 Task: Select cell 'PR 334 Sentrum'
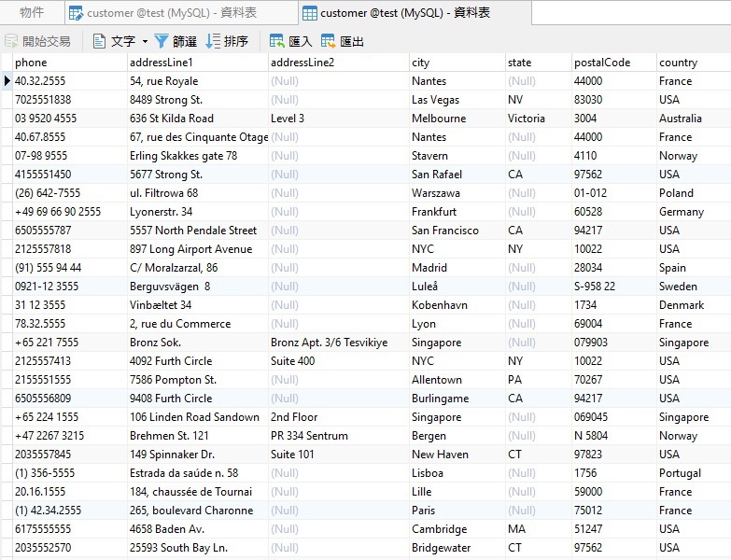click(339, 436)
